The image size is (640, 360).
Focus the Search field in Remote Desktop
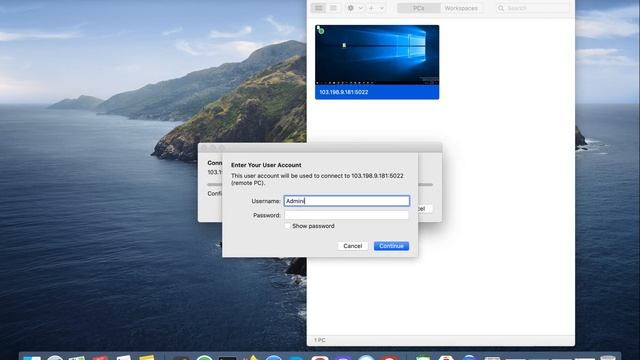[532, 8]
